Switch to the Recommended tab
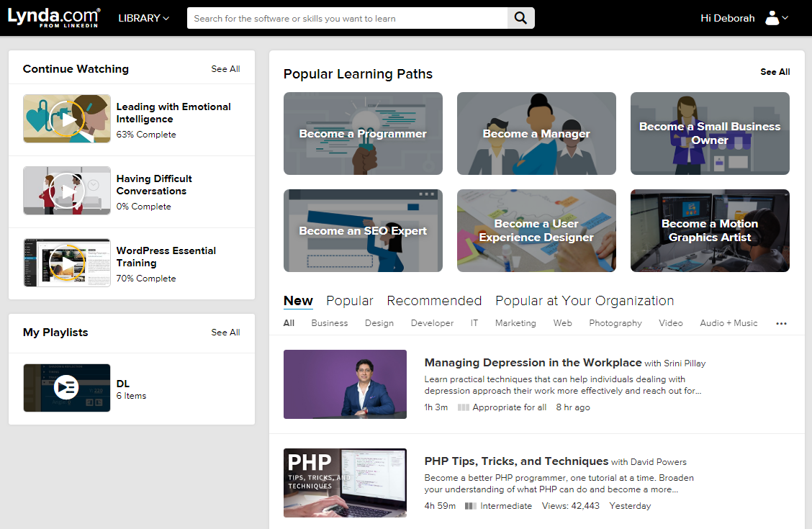Screen dimensions: 812x529 [x=434, y=301]
